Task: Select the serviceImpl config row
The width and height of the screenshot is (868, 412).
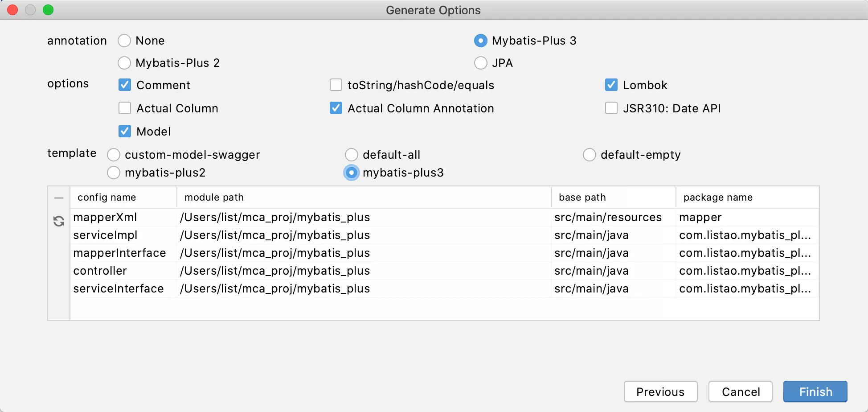Action: tap(444, 235)
